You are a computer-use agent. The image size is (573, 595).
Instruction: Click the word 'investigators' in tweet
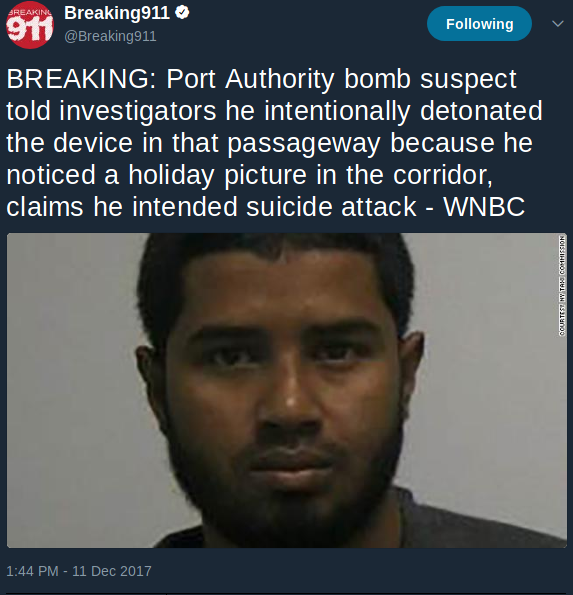click(x=137, y=111)
